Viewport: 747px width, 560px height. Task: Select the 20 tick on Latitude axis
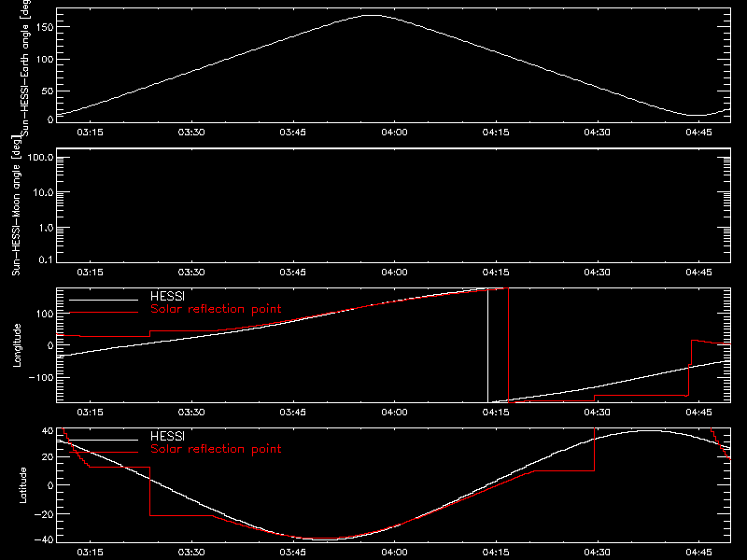(48, 457)
